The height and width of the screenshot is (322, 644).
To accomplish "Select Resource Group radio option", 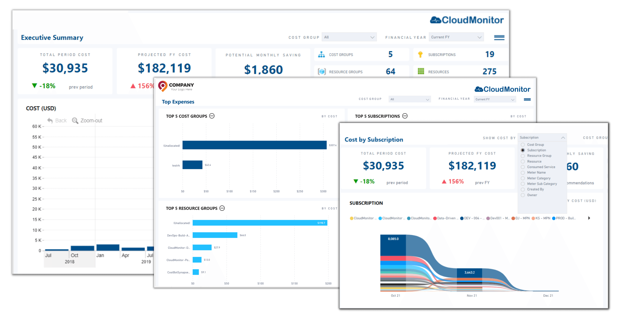I will click(x=522, y=156).
